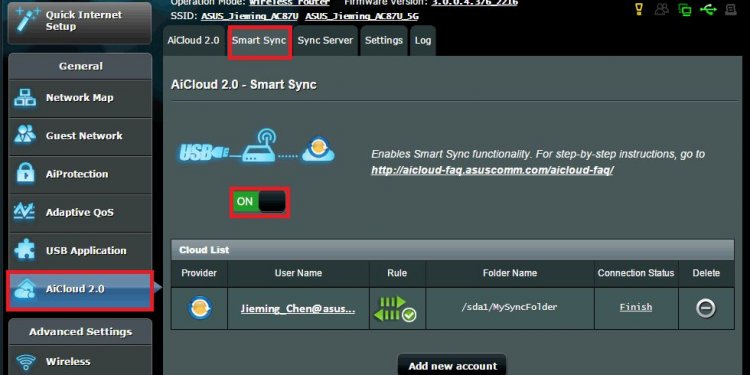Screen dimensions: 750x375
Task: Click the AiCloud 2.0 cloud icon in sidebar
Action: [25, 288]
